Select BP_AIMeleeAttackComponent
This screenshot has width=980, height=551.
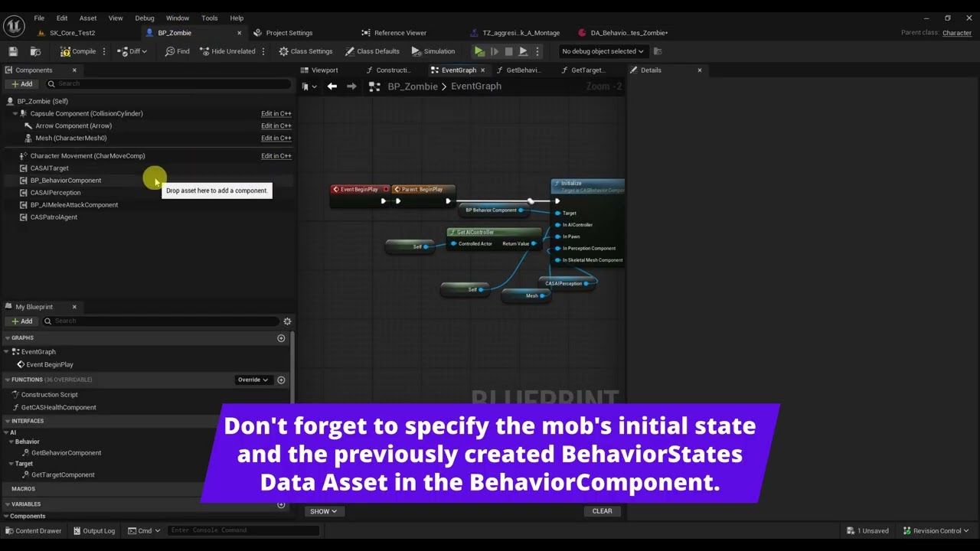coord(73,204)
